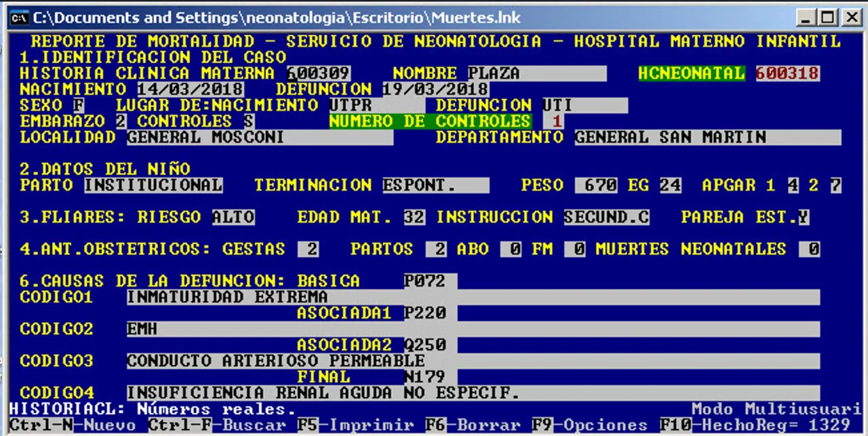Select the Nombre field containing PLAZA
The image size is (868, 436).
point(536,73)
